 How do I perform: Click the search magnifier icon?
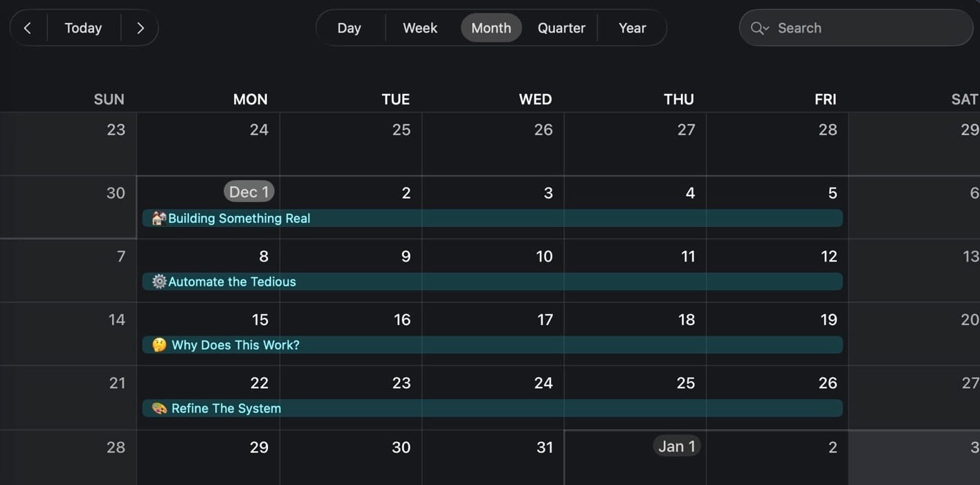(758, 28)
